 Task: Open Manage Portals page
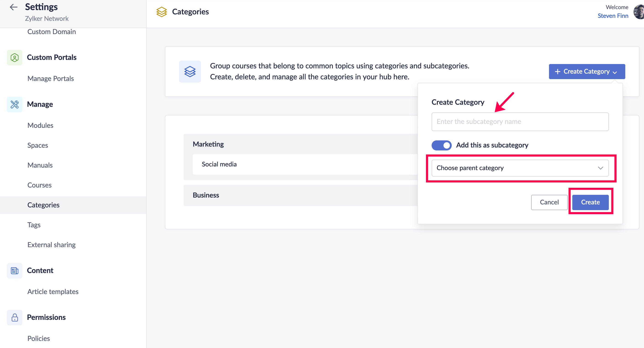click(50, 79)
